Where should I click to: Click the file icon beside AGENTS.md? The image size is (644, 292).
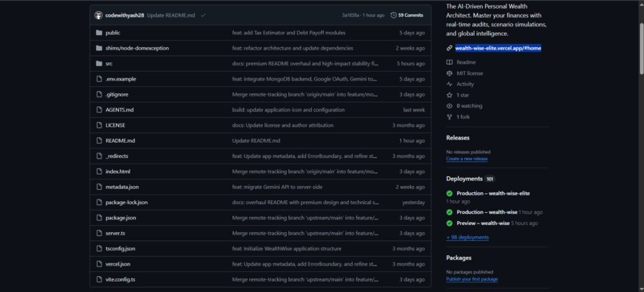tap(98, 110)
